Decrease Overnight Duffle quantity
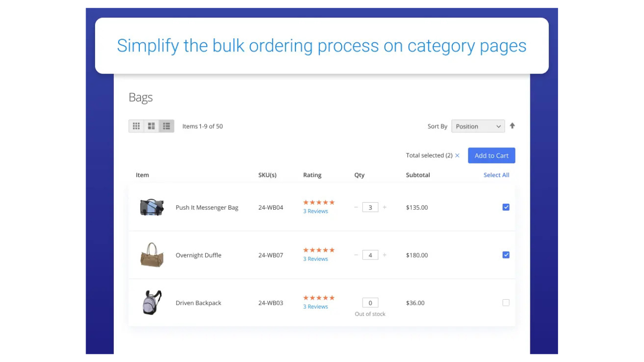 pyautogui.click(x=356, y=255)
